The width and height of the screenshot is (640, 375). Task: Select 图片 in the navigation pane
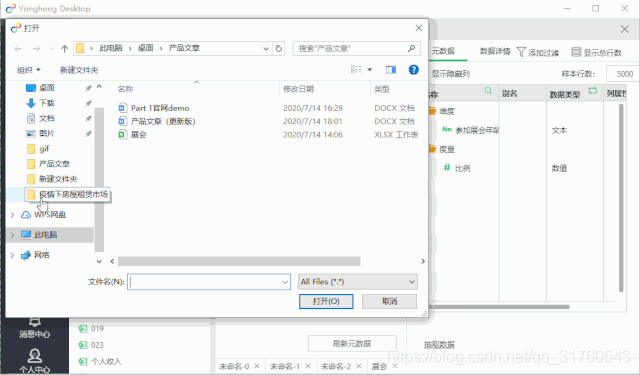47,133
